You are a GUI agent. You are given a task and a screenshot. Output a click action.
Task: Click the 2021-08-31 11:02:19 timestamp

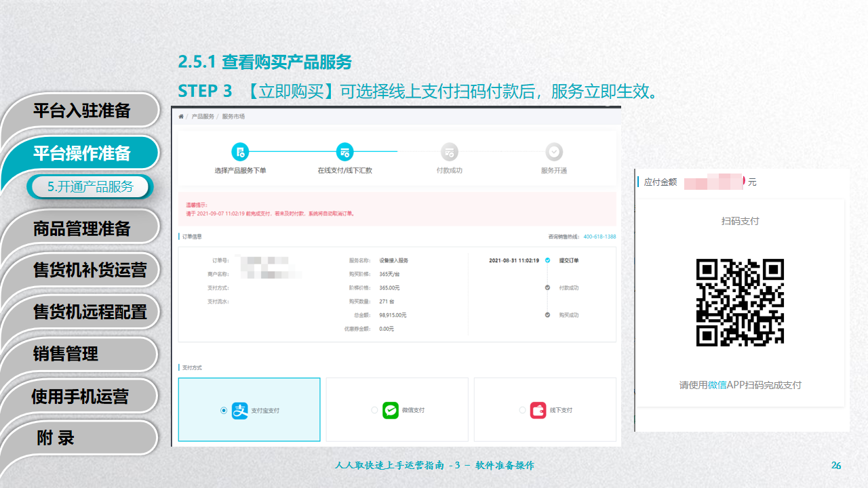point(514,260)
